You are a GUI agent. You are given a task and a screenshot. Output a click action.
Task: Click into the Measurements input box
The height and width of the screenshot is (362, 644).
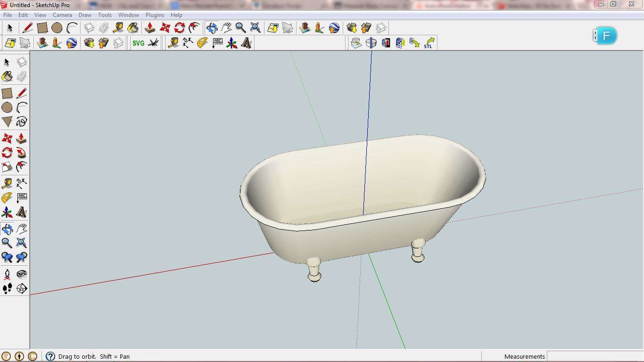(x=595, y=356)
